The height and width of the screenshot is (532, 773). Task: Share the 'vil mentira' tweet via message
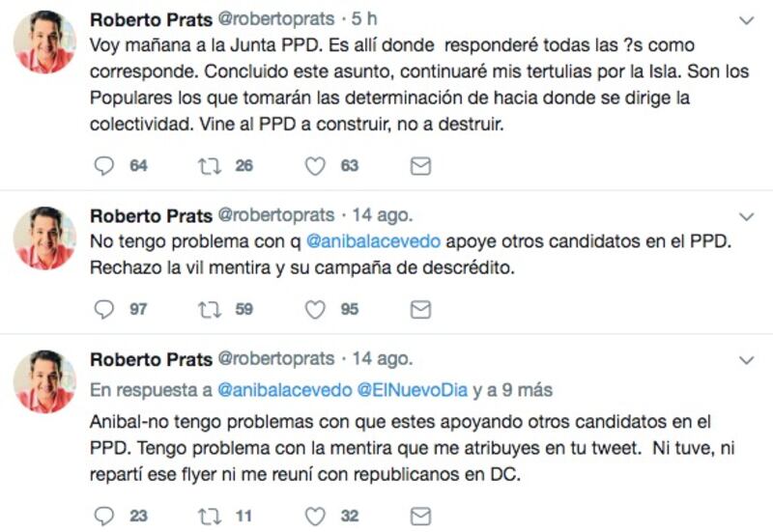(420, 310)
